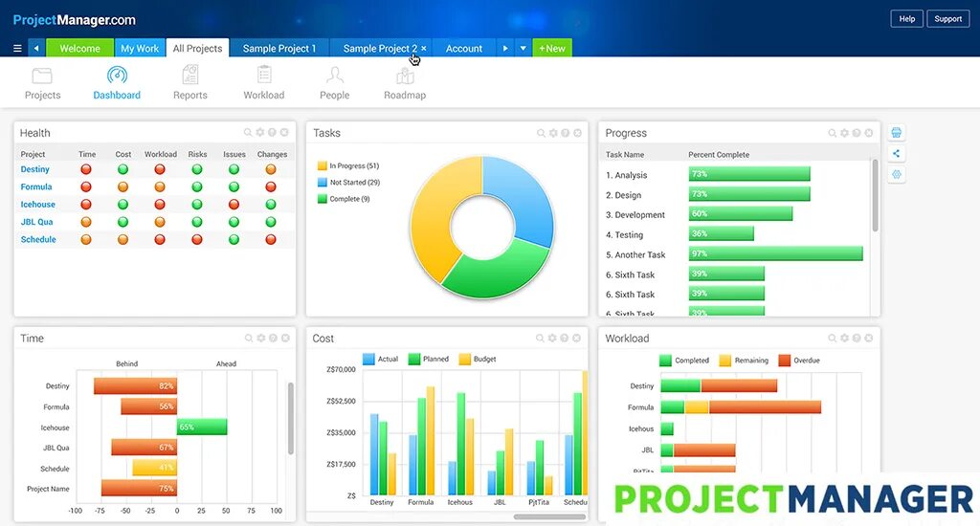The width and height of the screenshot is (980, 526).
Task: Switch to the My Work tab
Action: tap(140, 48)
